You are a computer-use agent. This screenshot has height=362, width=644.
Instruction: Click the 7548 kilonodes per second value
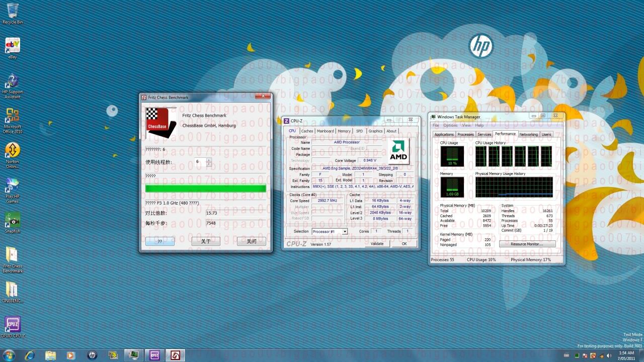(211, 223)
